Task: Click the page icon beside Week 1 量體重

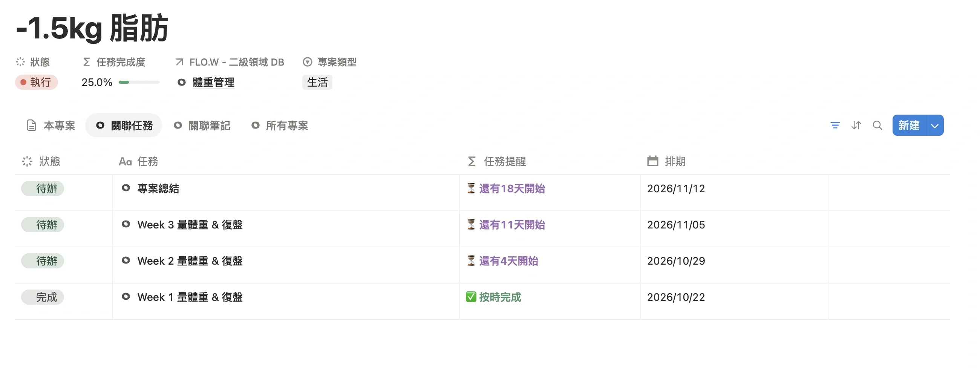Action: (x=126, y=296)
